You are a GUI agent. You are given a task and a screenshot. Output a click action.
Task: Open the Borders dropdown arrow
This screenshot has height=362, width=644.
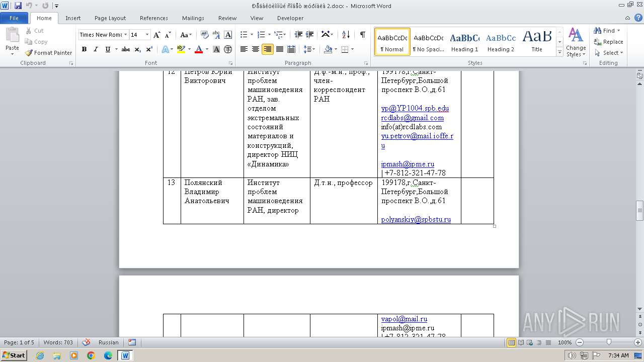pyautogui.click(x=352, y=49)
